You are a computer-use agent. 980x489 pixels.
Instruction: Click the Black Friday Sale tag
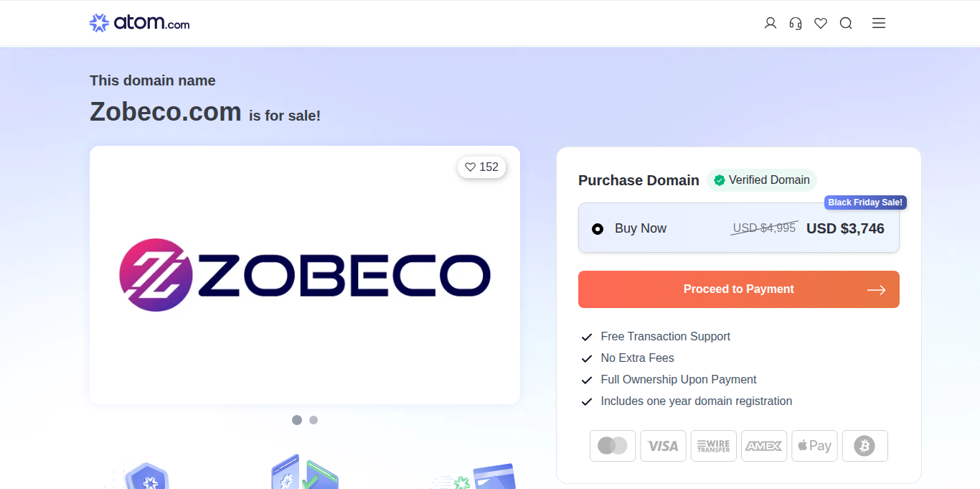[865, 202]
